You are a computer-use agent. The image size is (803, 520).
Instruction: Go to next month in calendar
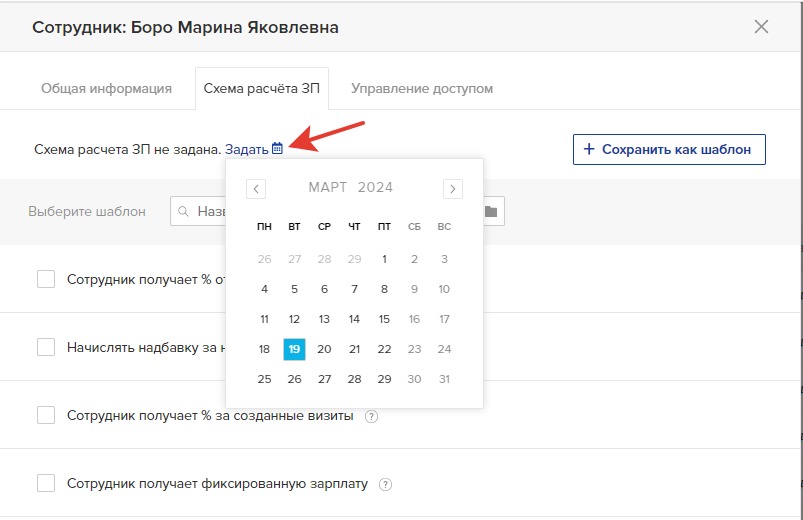pyautogui.click(x=453, y=189)
